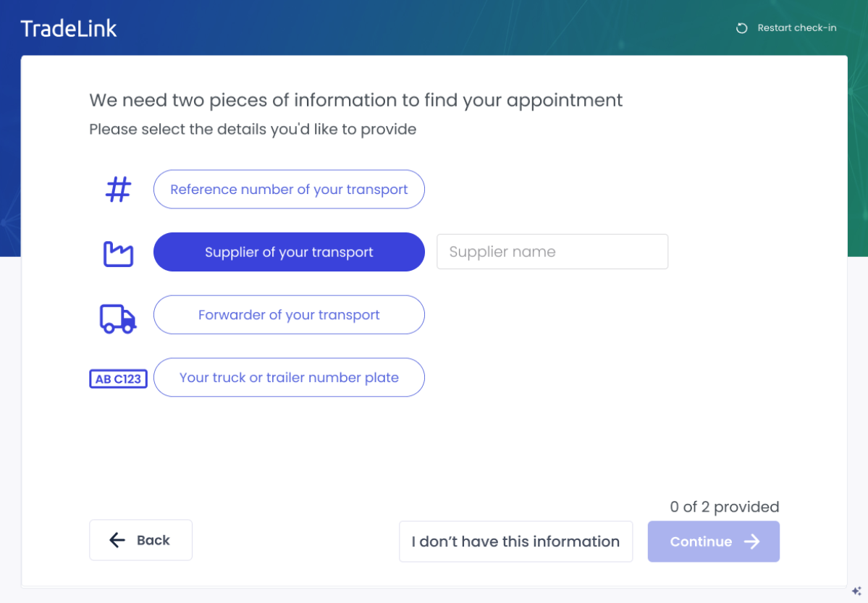The image size is (868, 603).
Task: Click the TradeLink logo
Action: [69, 29]
